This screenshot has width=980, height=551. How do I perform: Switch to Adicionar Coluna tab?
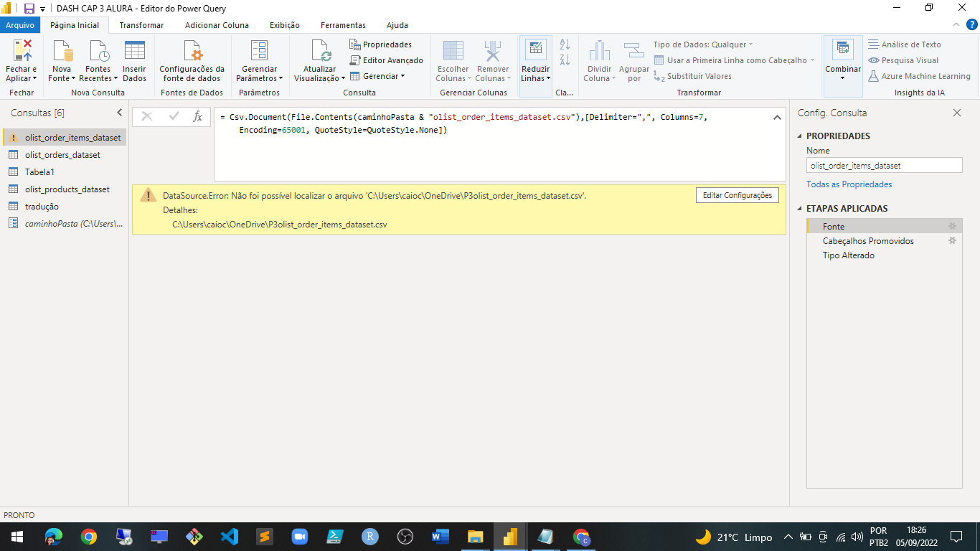[217, 25]
